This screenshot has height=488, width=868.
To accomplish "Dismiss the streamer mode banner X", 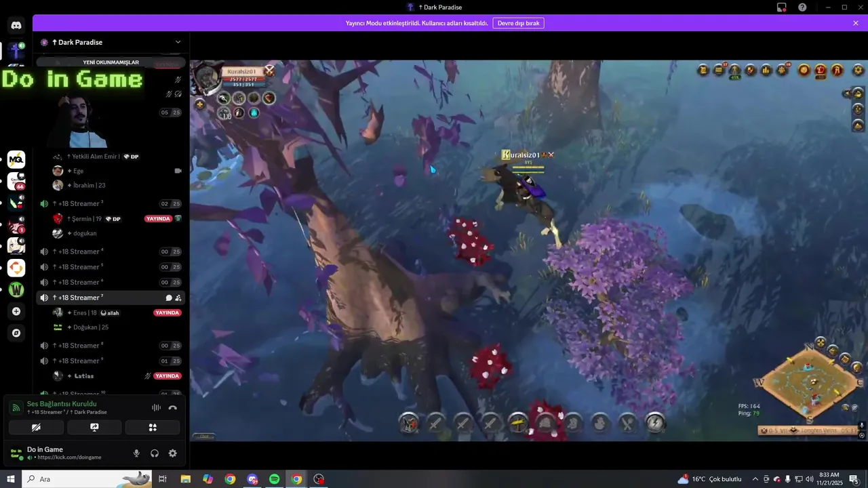I will (x=856, y=23).
